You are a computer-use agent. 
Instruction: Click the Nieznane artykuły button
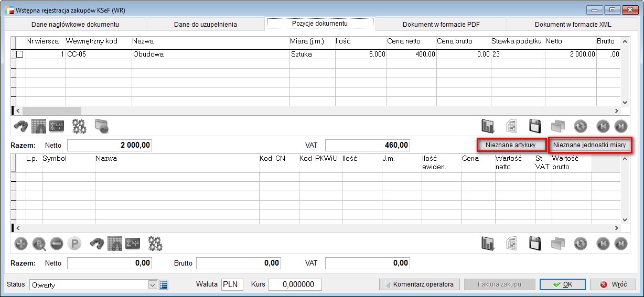[x=510, y=145]
